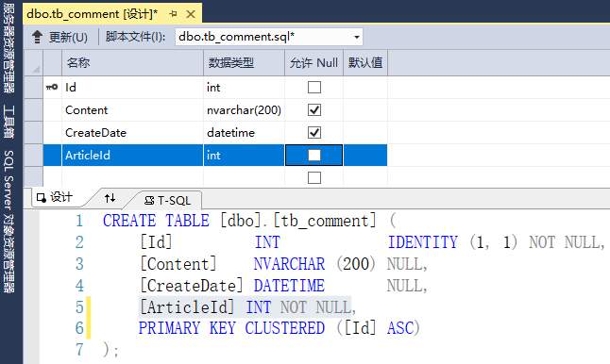
Task: Click the 名称 column header
Action: click(132, 63)
